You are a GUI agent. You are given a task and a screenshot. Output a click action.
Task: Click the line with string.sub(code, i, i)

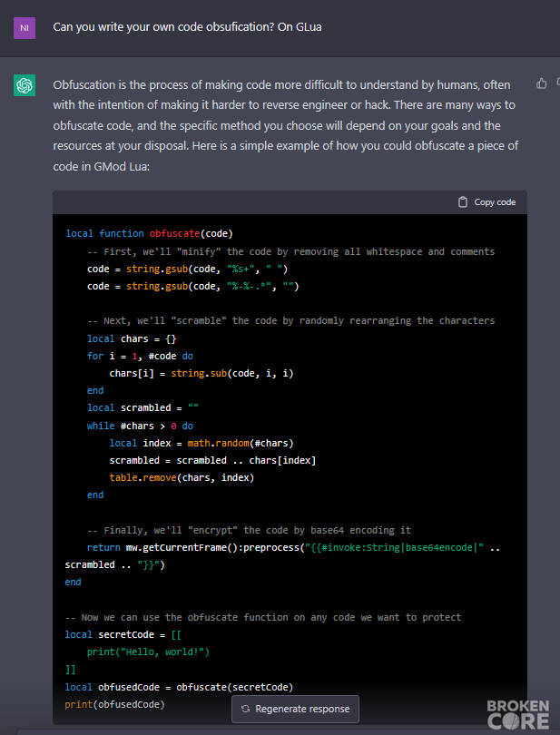coord(201,373)
